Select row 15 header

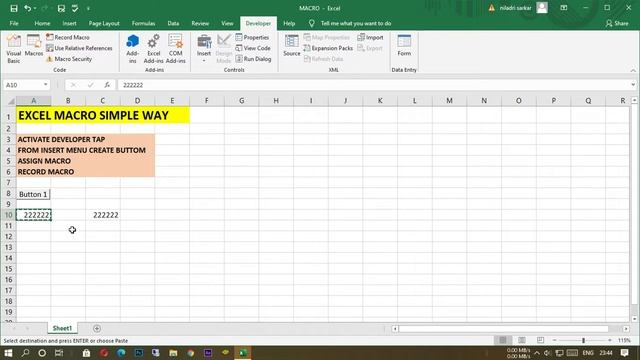point(8,269)
